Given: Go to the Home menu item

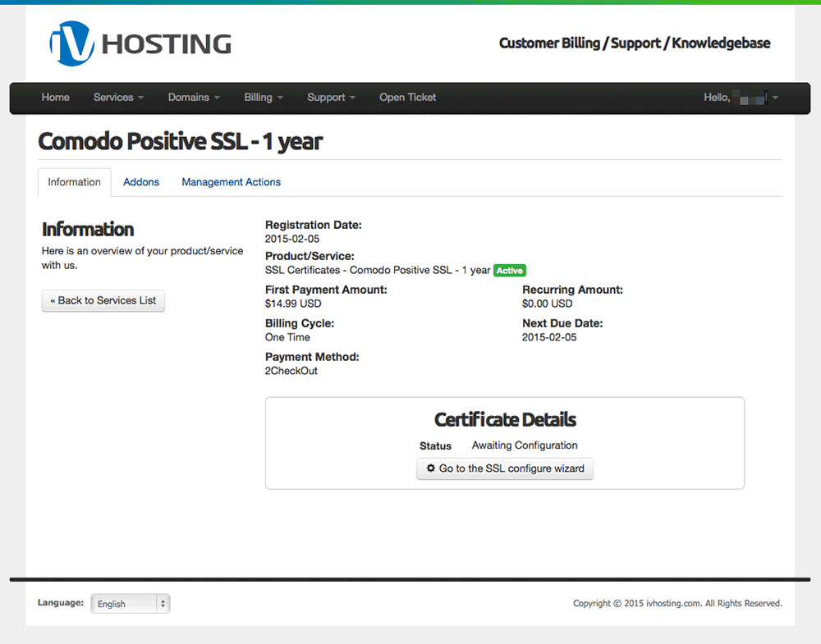Looking at the screenshot, I should (56, 98).
